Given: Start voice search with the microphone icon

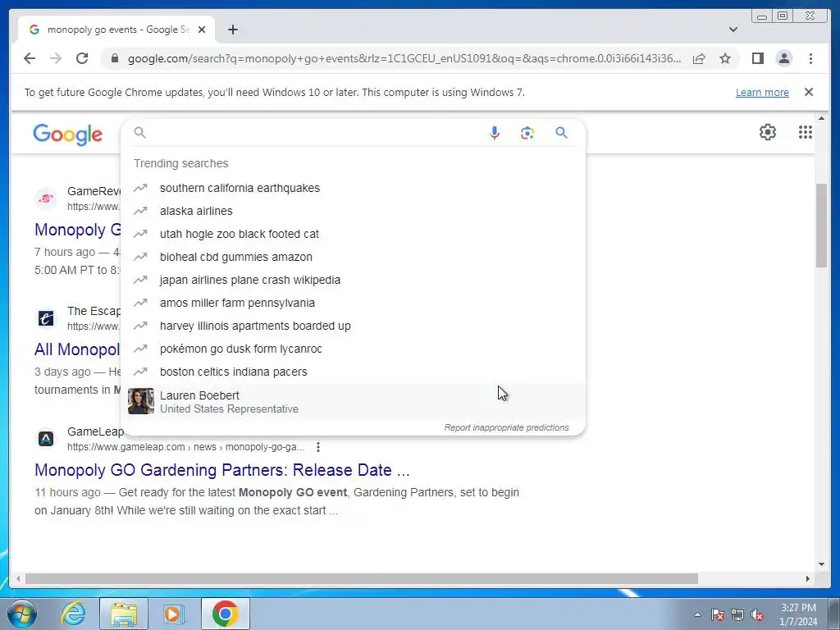Looking at the screenshot, I should coord(495,133).
